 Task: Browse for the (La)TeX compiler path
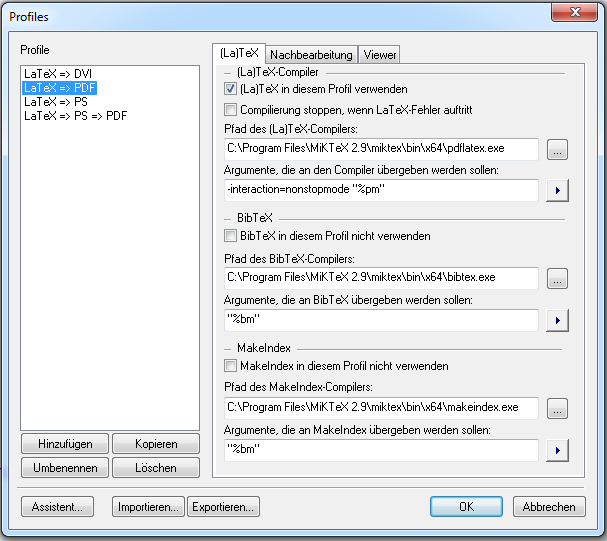point(558,150)
